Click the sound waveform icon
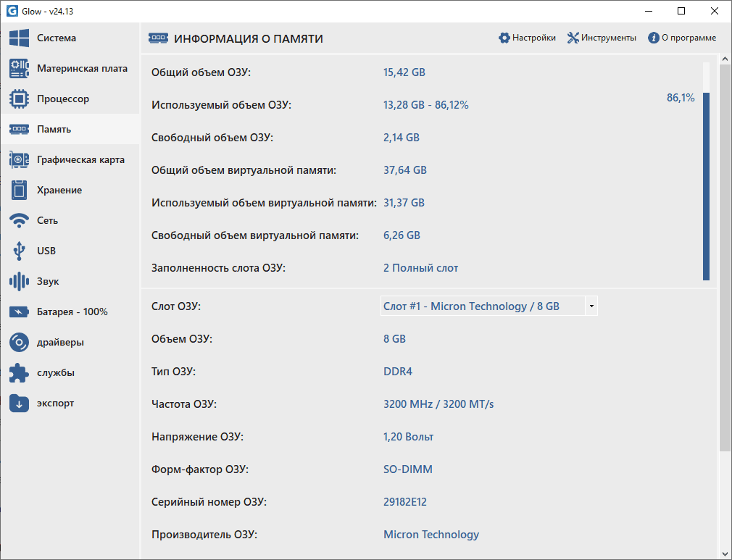 [19, 282]
